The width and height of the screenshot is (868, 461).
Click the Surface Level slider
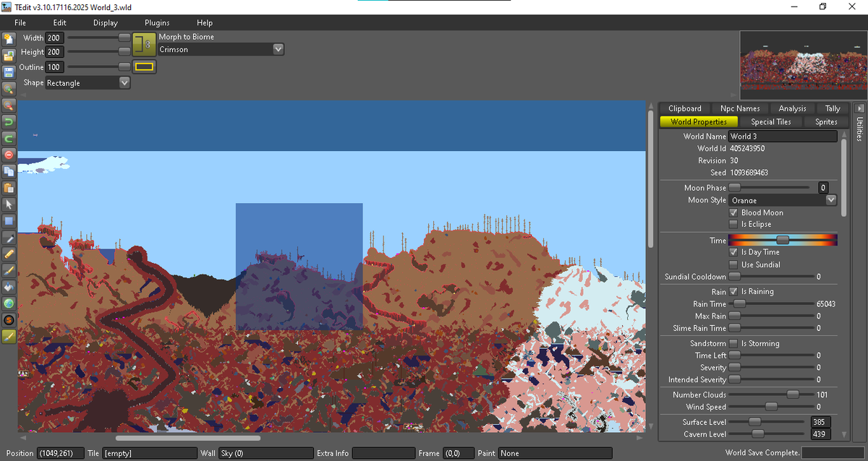click(767, 421)
